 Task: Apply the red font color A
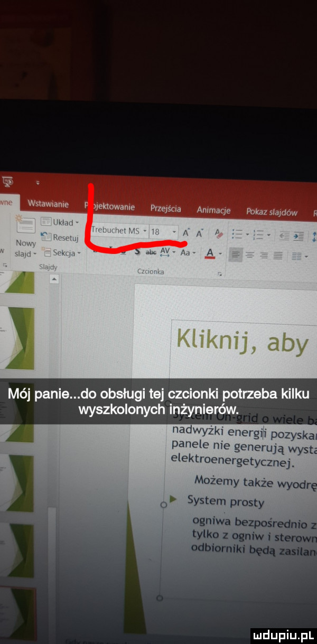click(209, 253)
